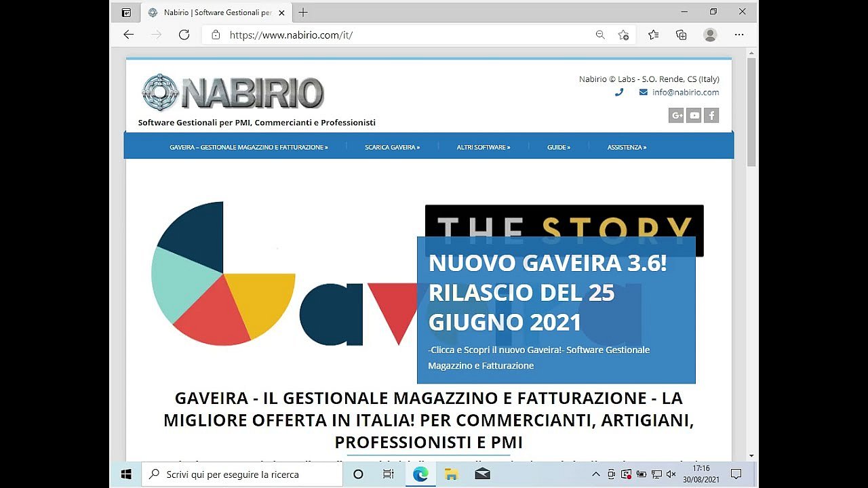
Task: Open Mail app from taskbar
Action: [482, 474]
